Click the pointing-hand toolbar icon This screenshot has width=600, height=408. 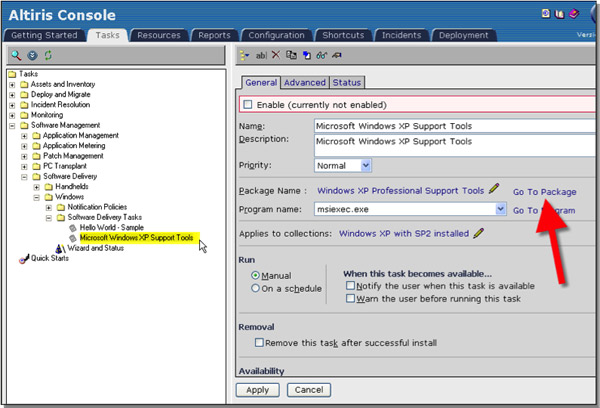(337, 55)
